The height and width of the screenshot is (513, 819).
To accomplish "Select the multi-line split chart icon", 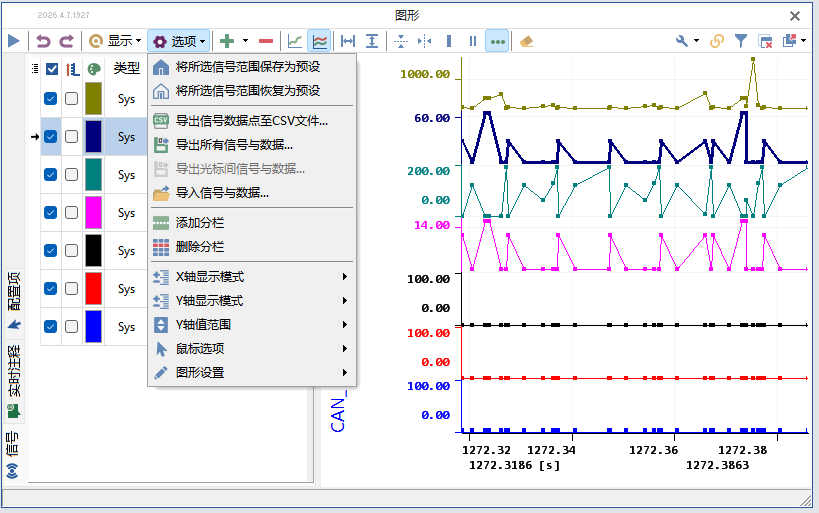I will pyautogui.click(x=320, y=41).
